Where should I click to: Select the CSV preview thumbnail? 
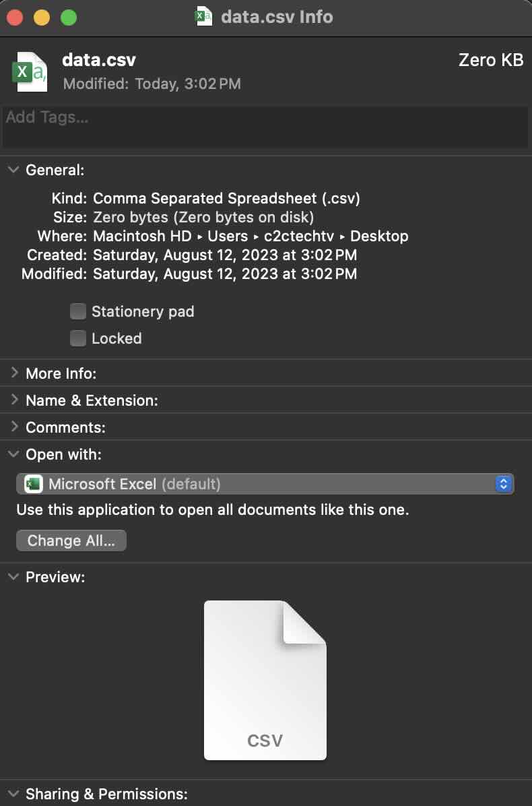click(x=265, y=680)
